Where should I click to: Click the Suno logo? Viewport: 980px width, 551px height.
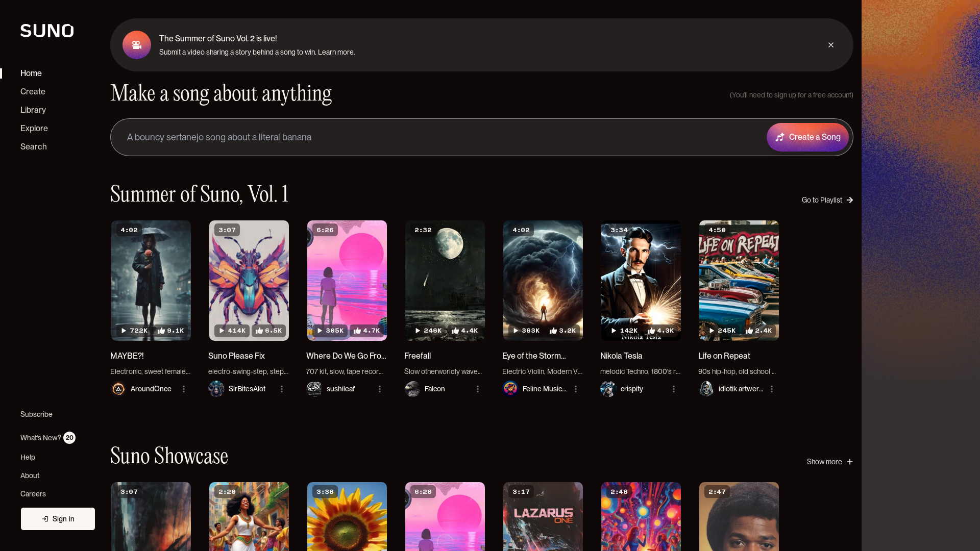pos(47,31)
